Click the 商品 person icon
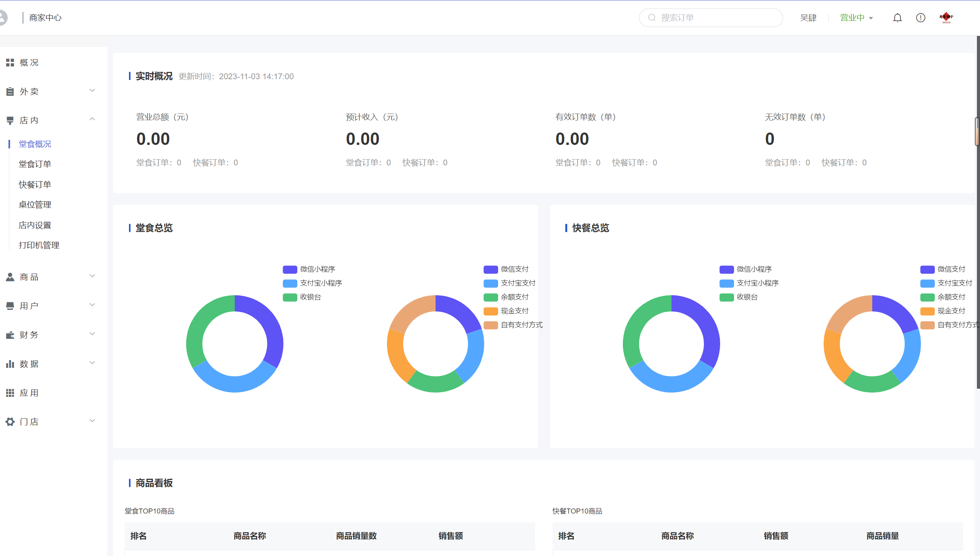 coord(10,277)
